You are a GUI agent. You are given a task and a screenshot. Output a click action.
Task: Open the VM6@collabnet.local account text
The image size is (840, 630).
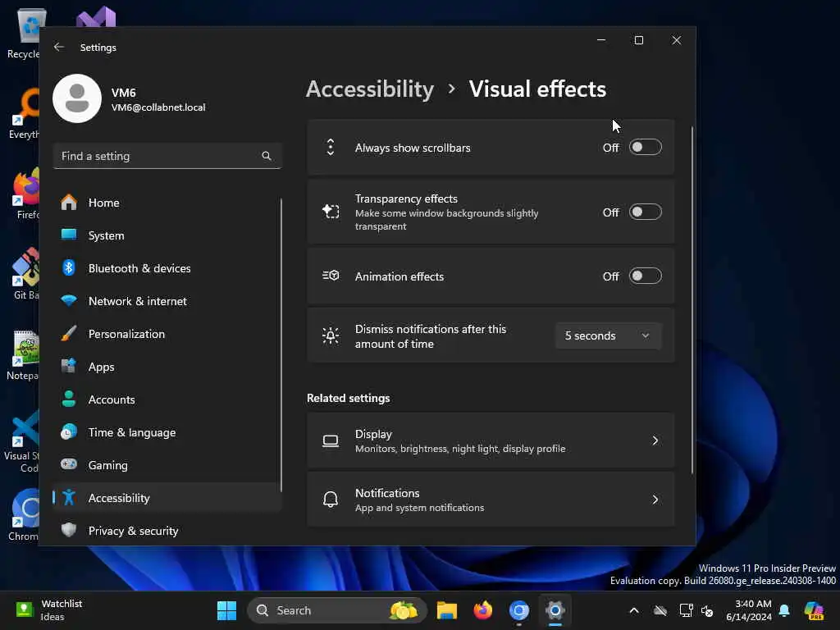[x=158, y=107]
